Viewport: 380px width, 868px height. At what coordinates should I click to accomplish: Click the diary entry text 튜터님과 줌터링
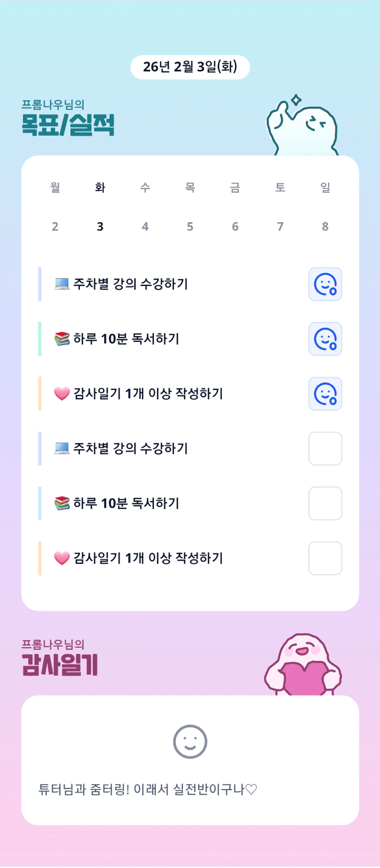(147, 790)
